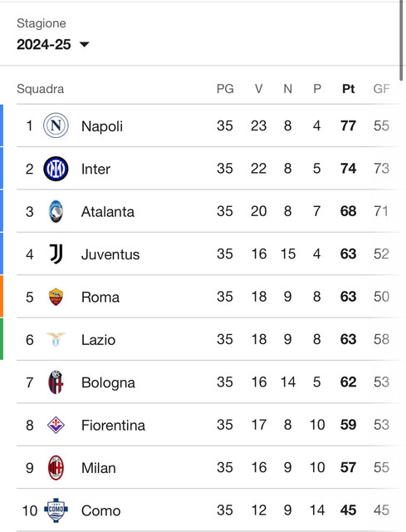The height and width of the screenshot is (532, 406).
Task: Click the Napoli club crest
Action: tap(56, 126)
